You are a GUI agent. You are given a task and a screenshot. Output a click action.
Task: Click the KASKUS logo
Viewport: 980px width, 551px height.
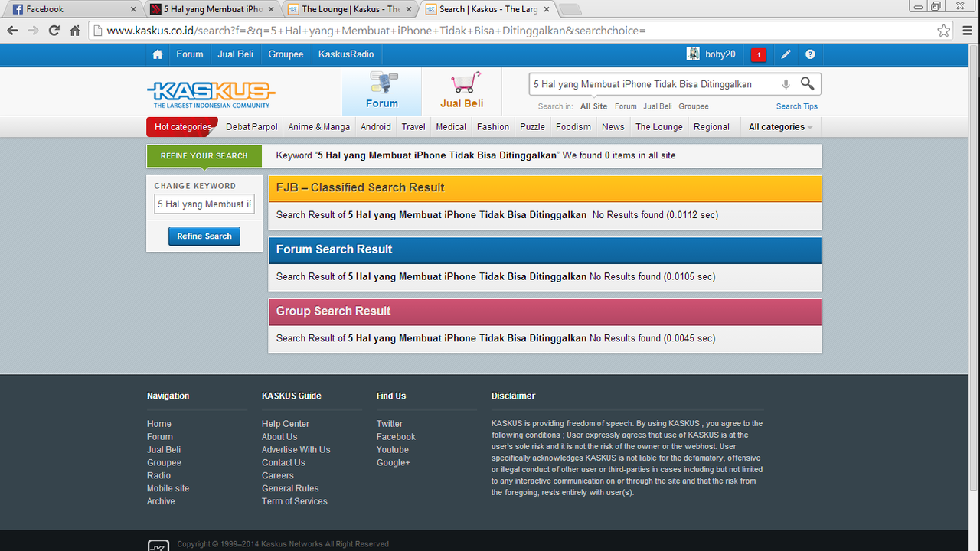pyautogui.click(x=211, y=94)
